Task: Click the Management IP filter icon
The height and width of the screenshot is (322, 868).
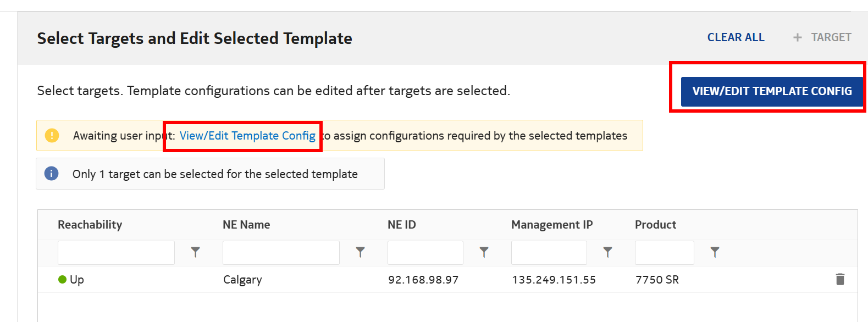Action: (x=607, y=252)
